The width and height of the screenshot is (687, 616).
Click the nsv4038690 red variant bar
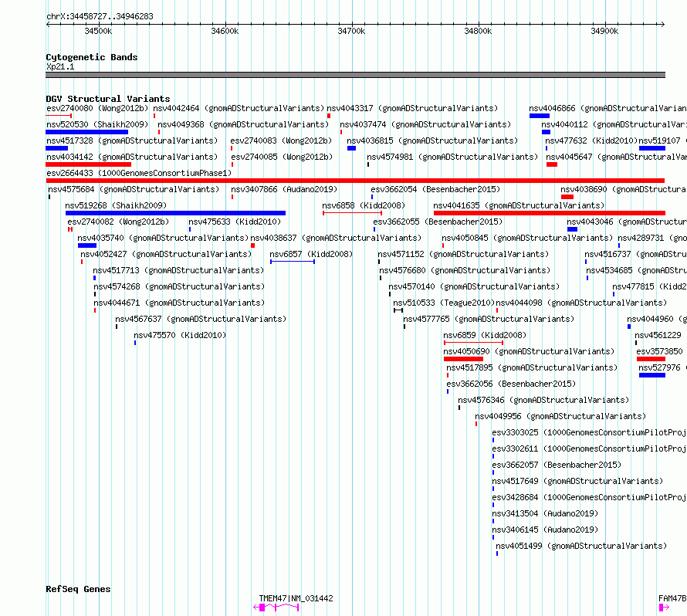[x=567, y=197]
